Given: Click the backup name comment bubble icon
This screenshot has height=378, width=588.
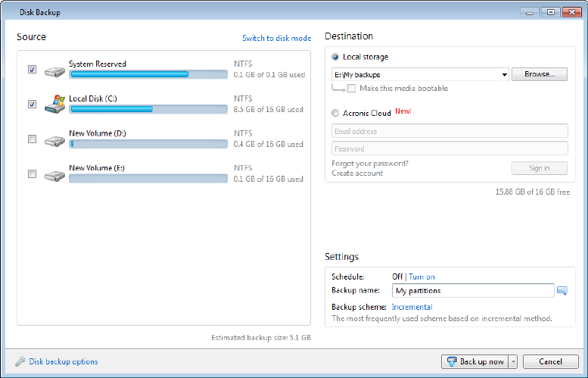Looking at the screenshot, I should (562, 290).
